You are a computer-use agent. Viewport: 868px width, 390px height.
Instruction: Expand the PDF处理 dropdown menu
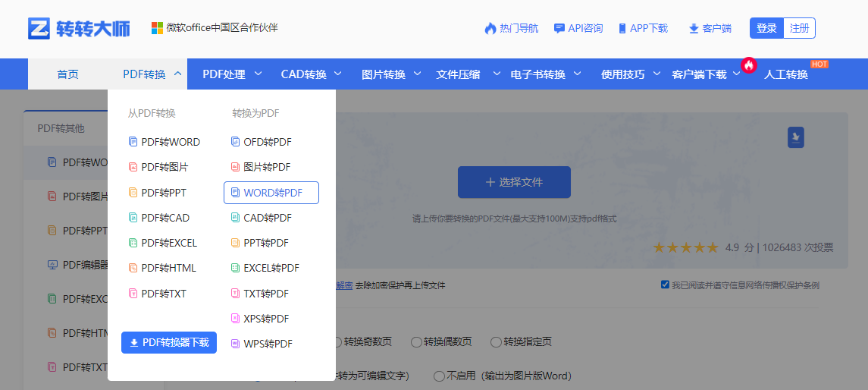point(232,74)
